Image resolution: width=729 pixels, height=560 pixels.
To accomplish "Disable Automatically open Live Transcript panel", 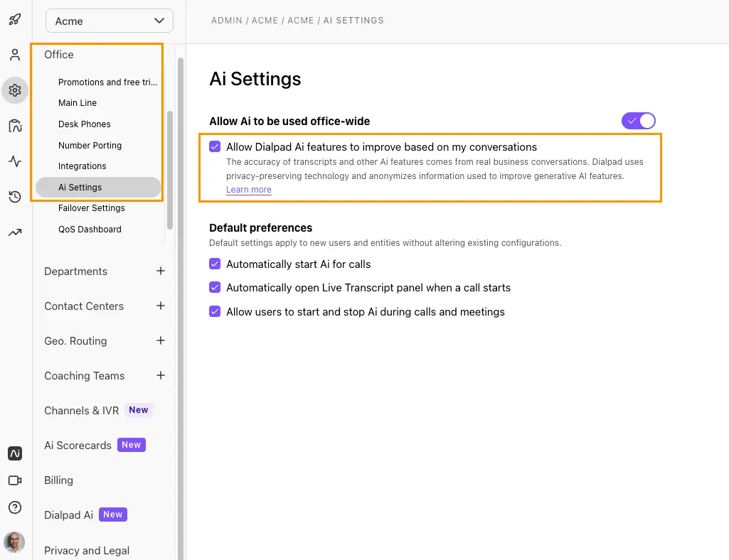I will point(215,287).
